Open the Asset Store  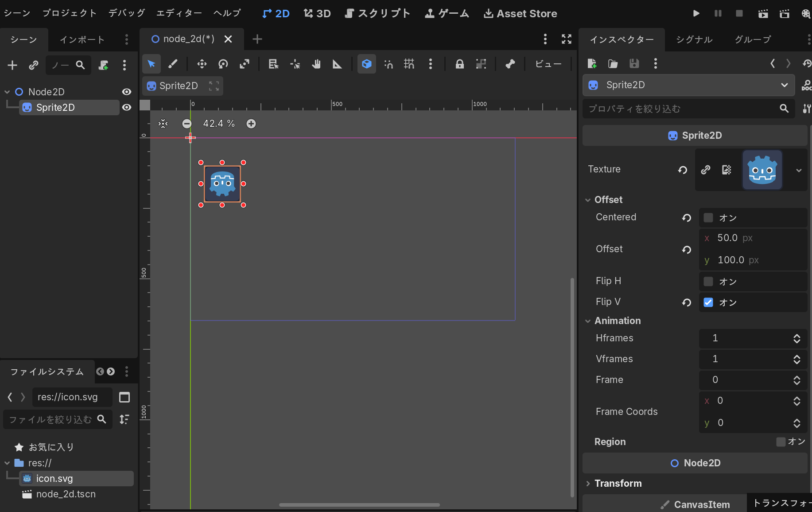coord(521,13)
